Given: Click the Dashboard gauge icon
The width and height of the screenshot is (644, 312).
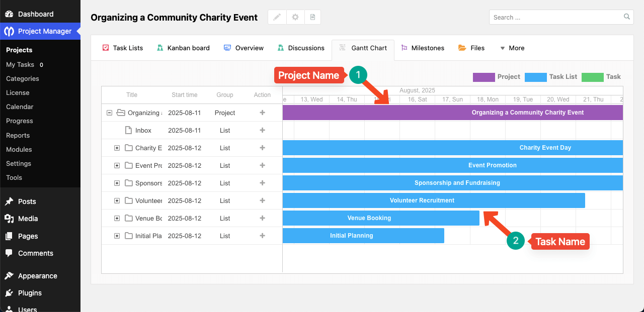Looking at the screenshot, I should (9, 14).
